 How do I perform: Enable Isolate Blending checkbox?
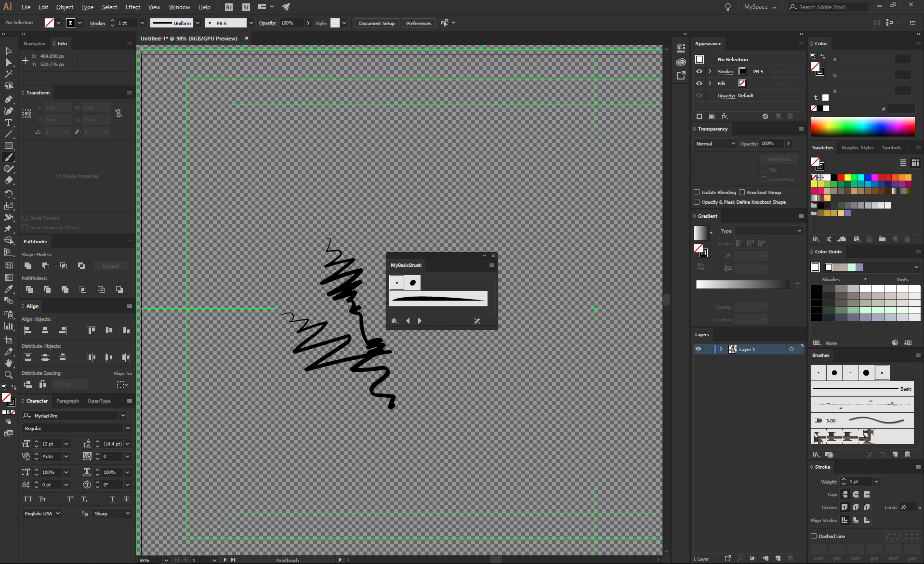[x=697, y=192]
